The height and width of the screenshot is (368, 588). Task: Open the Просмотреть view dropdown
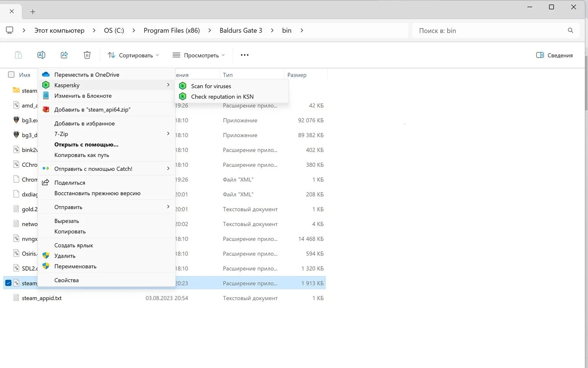point(198,55)
